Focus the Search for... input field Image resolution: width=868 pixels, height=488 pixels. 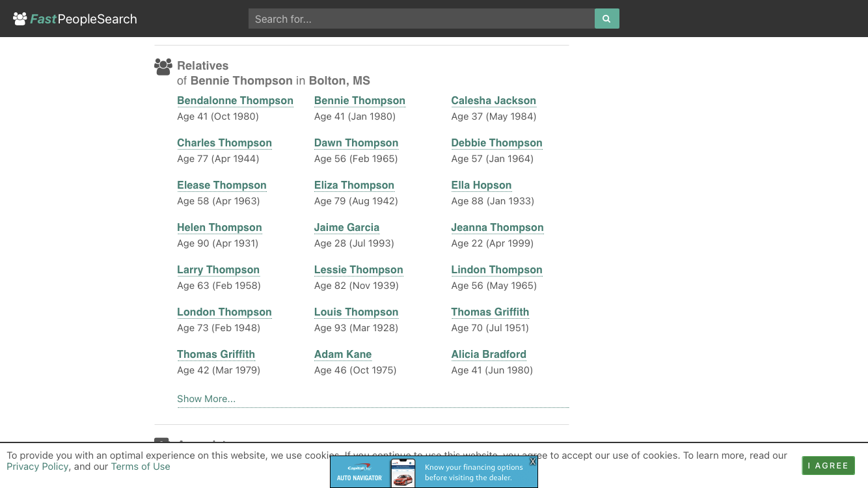[422, 19]
